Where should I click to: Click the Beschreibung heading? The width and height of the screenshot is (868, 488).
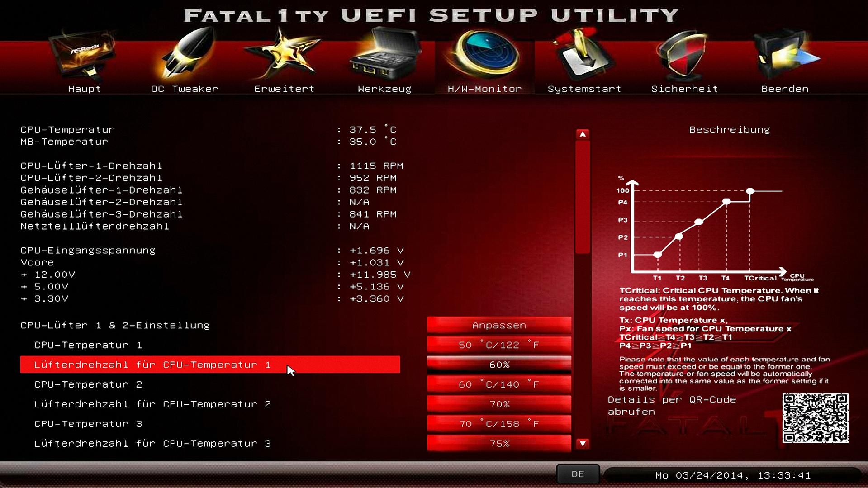point(729,130)
